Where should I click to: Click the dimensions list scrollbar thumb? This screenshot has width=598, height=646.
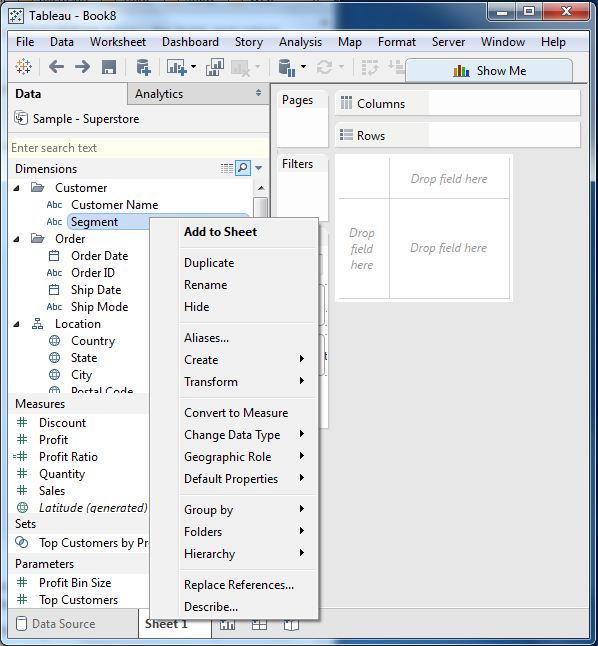[x=260, y=206]
